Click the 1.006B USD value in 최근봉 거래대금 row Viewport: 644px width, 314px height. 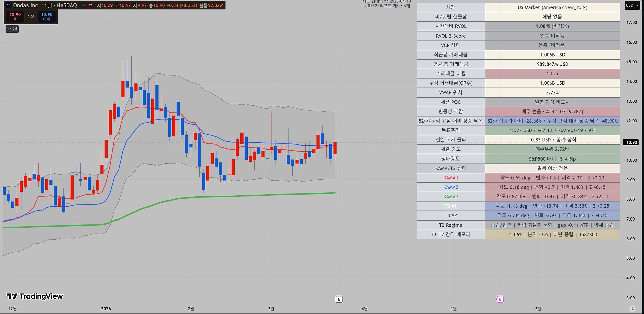(552, 55)
